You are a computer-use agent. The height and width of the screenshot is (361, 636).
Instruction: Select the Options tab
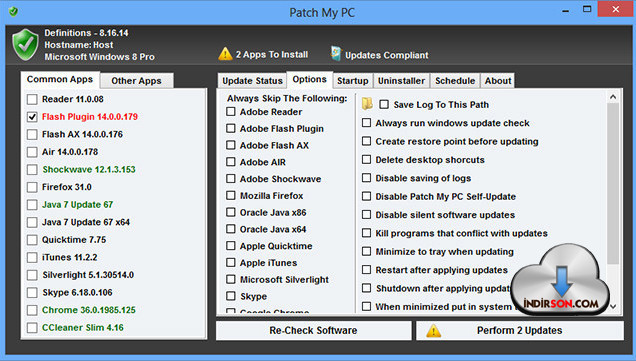pos(309,80)
